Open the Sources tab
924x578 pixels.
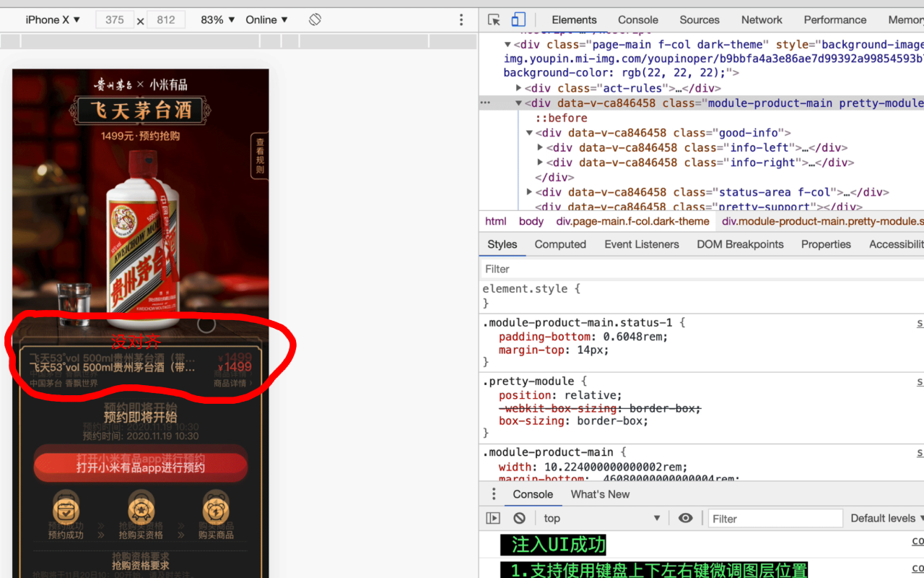pyautogui.click(x=699, y=20)
